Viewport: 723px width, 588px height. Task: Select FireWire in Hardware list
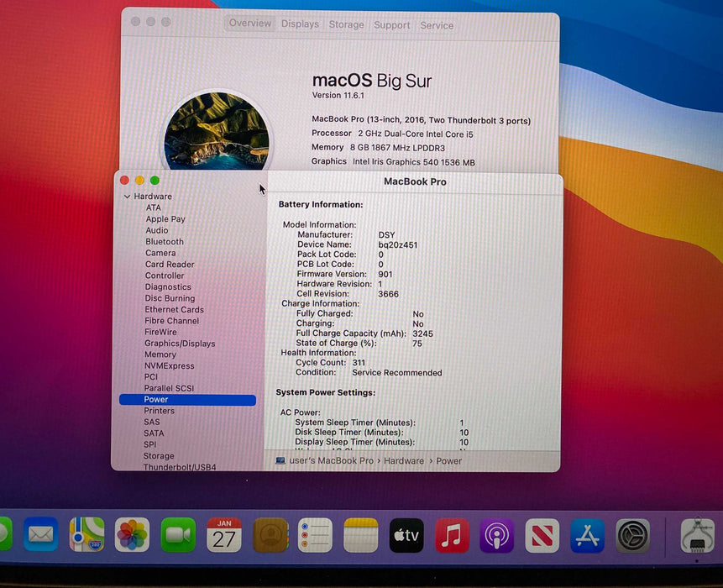pos(160,332)
